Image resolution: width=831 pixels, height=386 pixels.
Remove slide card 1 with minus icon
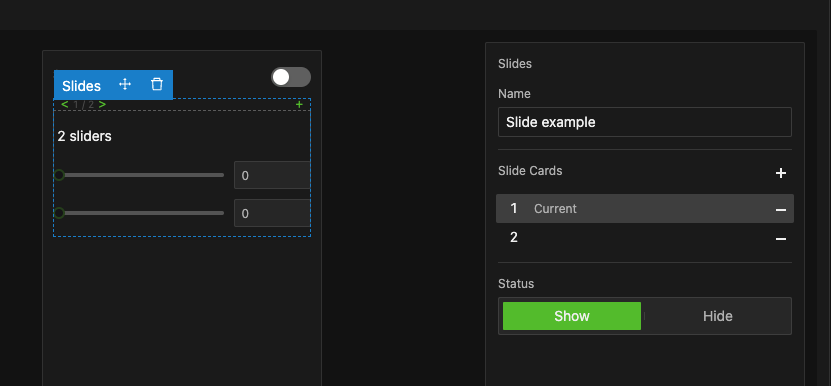tap(781, 210)
